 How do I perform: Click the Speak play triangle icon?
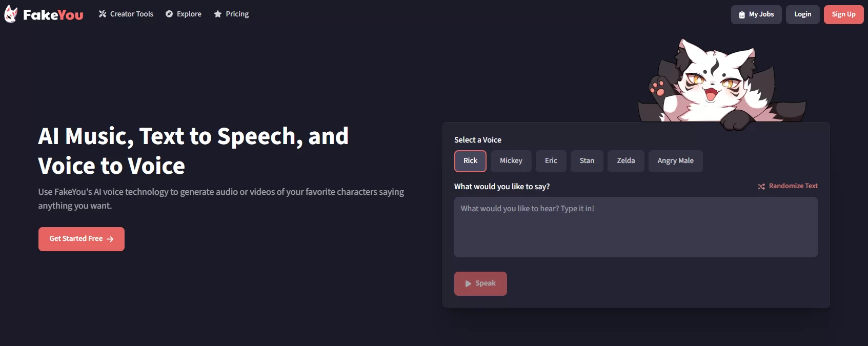[x=468, y=283]
